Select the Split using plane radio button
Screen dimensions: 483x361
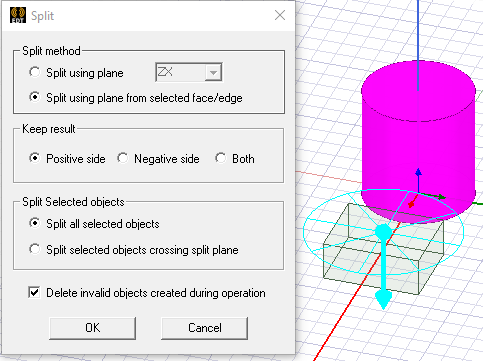pos(35,72)
